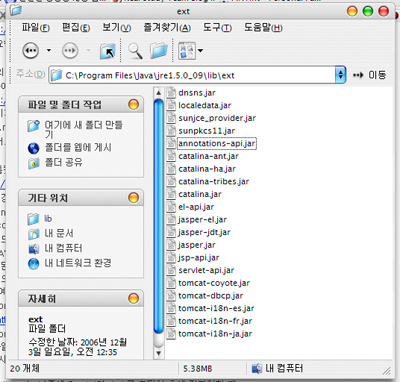This screenshot has height=382, width=400.
Task: Collapse the 기타 위치 panel
Action: coord(133,198)
